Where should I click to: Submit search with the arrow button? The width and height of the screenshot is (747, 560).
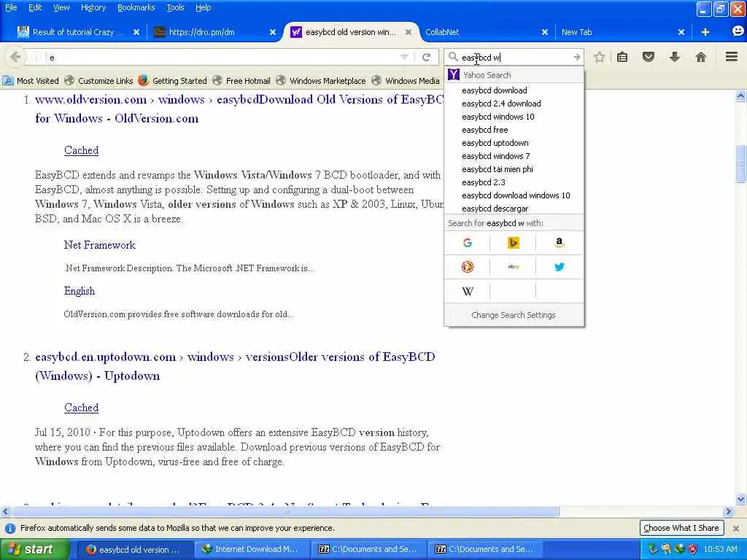(x=576, y=57)
